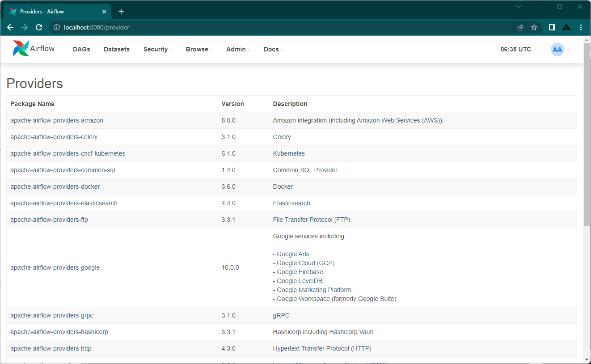Open the 06:35 UTC timezone dropdown

519,49
